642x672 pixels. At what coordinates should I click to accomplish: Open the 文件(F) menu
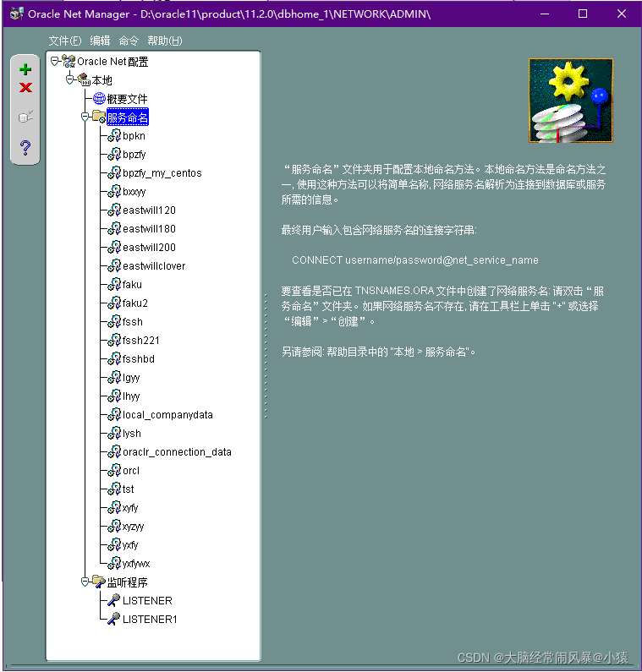point(65,41)
